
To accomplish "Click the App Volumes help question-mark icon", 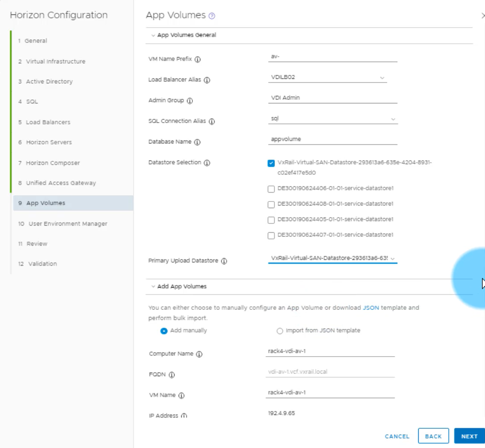I will (212, 16).
